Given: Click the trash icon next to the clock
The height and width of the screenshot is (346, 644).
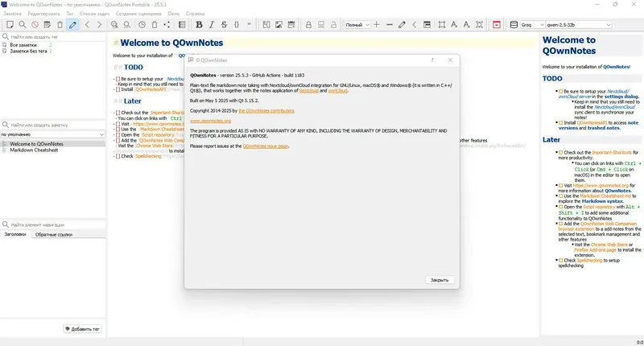Looking at the screenshot, I should (x=155, y=25).
